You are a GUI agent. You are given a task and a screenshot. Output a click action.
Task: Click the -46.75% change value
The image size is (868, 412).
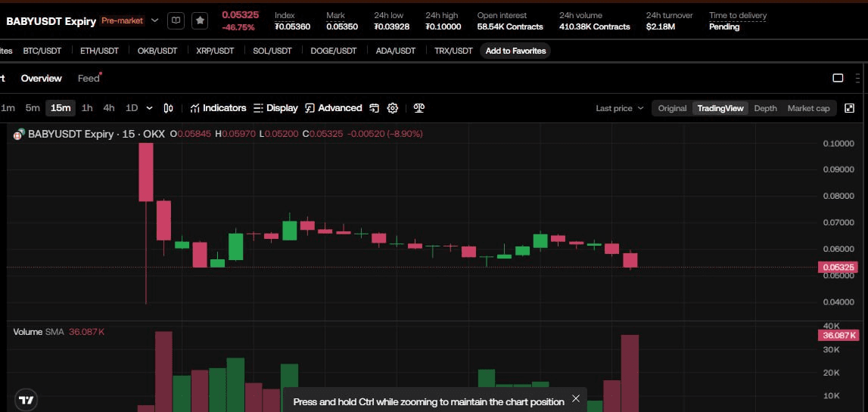238,27
